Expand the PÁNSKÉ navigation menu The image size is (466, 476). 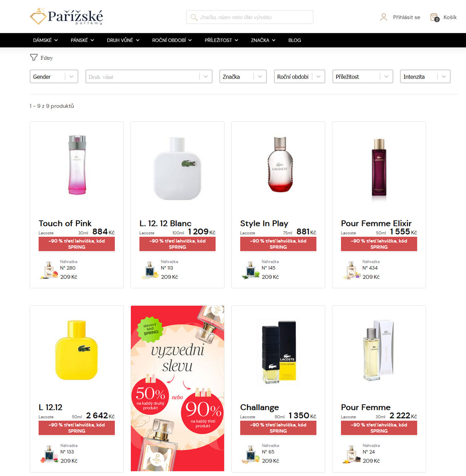click(82, 40)
